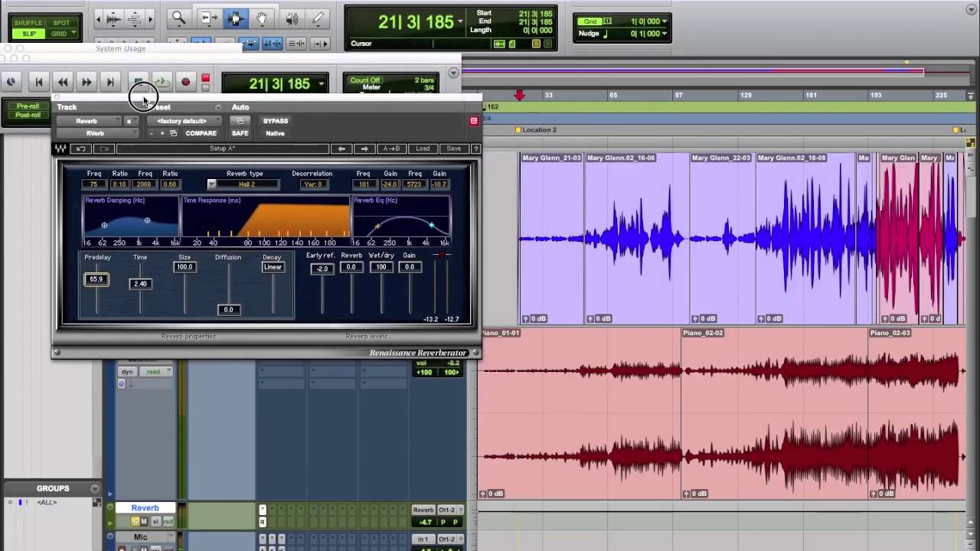Select the Pencil tool
Screen dimensions: 980x551
(x=318, y=18)
